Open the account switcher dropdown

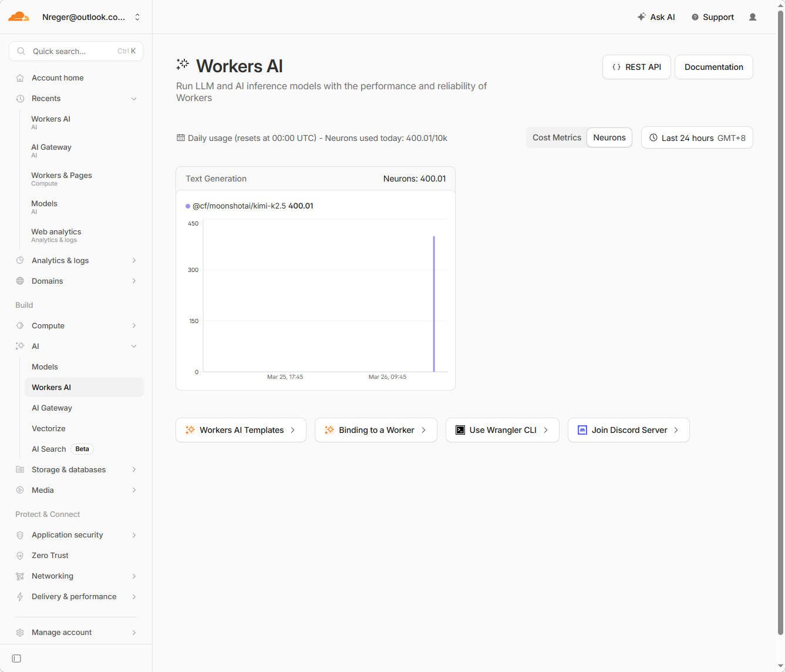(x=137, y=17)
